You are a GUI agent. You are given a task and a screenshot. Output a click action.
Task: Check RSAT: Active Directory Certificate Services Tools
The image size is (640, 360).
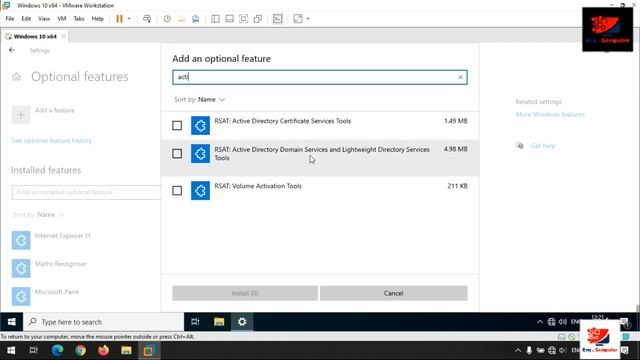pos(177,125)
